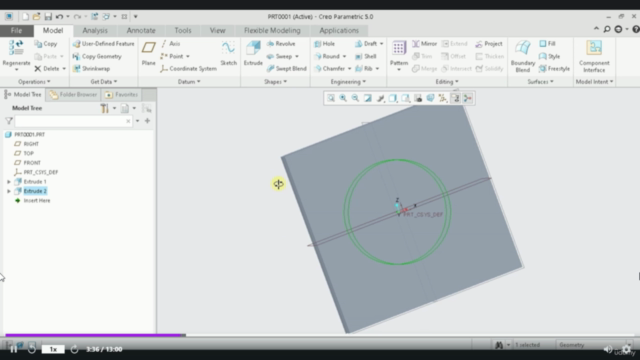The width and height of the screenshot is (640, 360).
Task: Click the Pattern tool
Action: pos(399,55)
